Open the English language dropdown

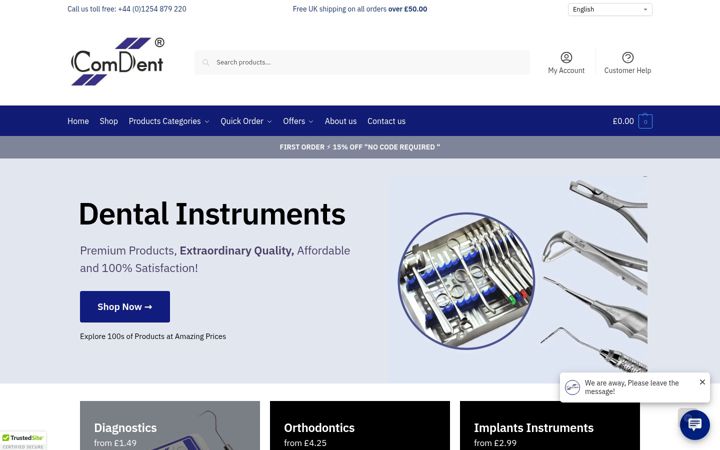(x=610, y=9)
